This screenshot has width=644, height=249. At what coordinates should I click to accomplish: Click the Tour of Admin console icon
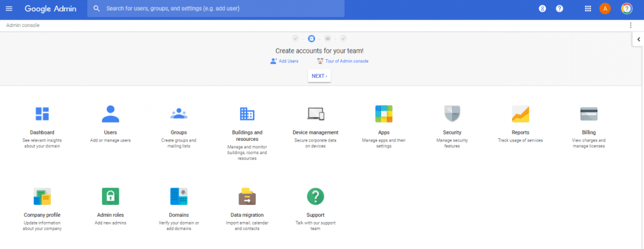pos(320,61)
